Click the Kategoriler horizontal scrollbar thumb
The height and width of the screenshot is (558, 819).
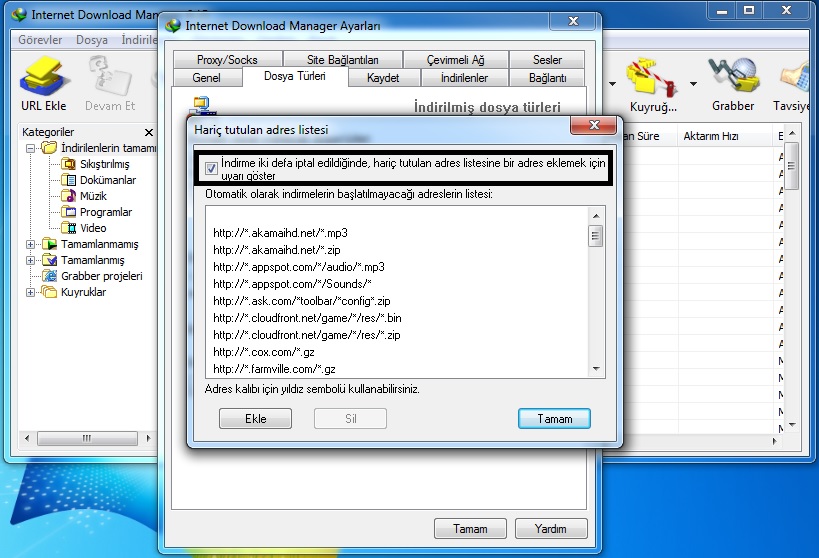tap(87, 438)
